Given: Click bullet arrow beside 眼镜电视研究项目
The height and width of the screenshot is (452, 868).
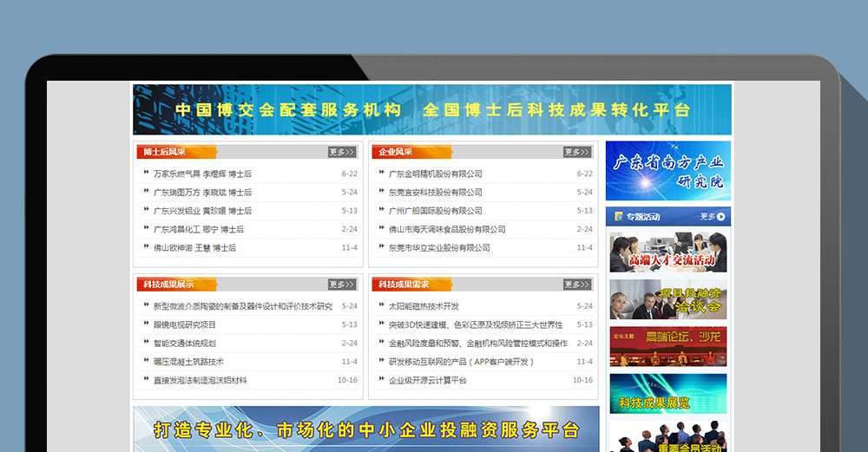Looking at the screenshot, I should (x=146, y=323).
